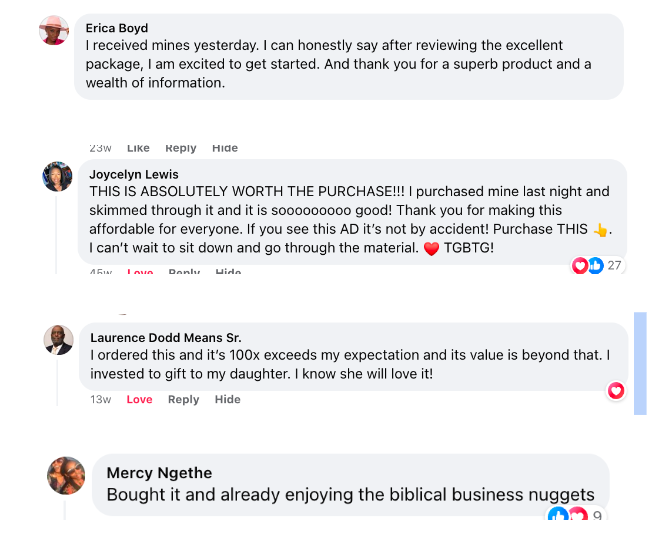
Task: Click the blue scrollbar thumb
Action: click(641, 362)
